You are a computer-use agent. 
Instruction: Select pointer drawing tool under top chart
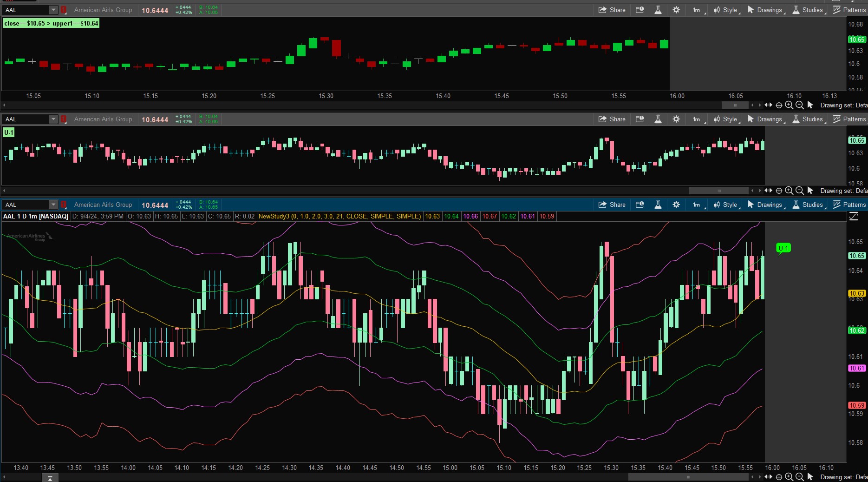point(810,105)
